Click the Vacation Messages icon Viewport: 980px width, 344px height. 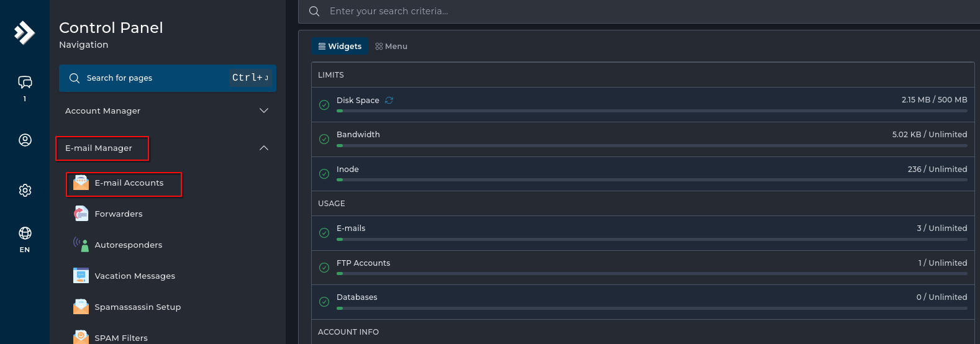point(81,276)
